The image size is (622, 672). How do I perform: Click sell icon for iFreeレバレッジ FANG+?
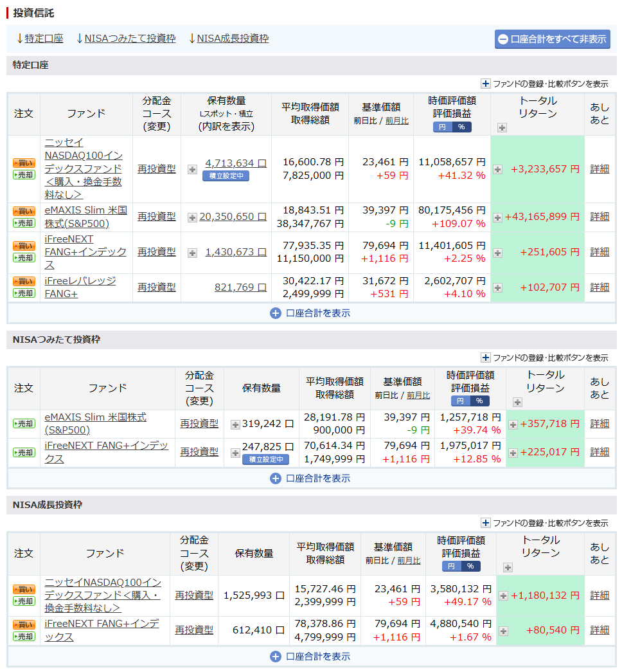click(24, 293)
